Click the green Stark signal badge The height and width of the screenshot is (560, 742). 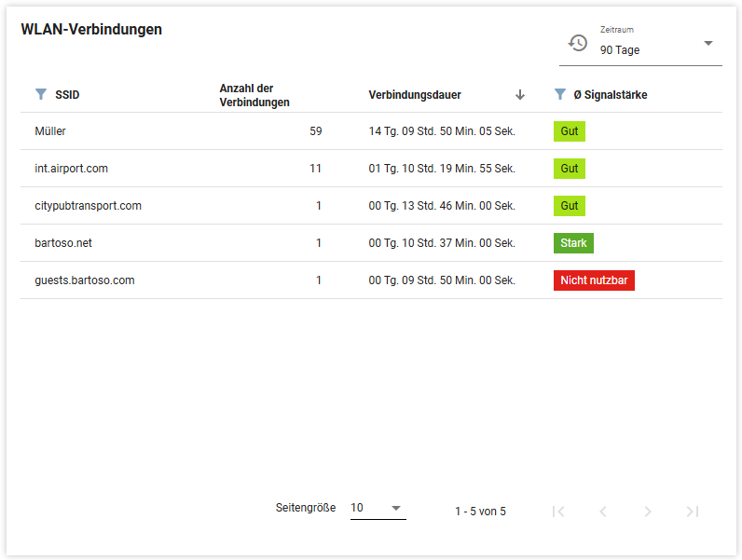pos(573,243)
